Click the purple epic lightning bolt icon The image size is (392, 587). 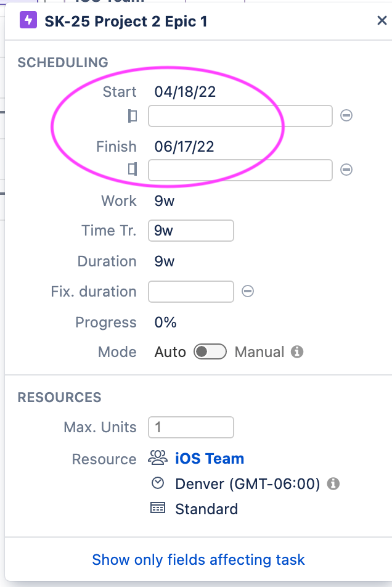tap(28, 20)
